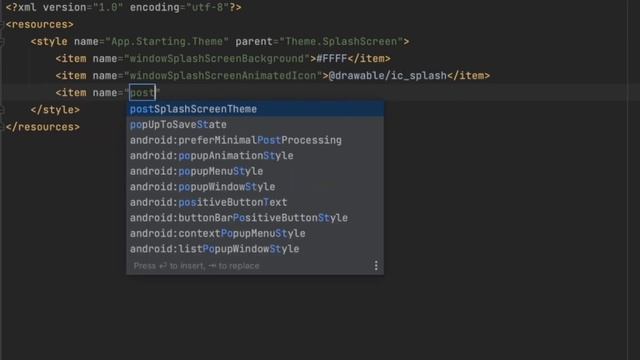Pick android:positiveButtonText suggestion
640x360 pixels.
tap(255, 202)
